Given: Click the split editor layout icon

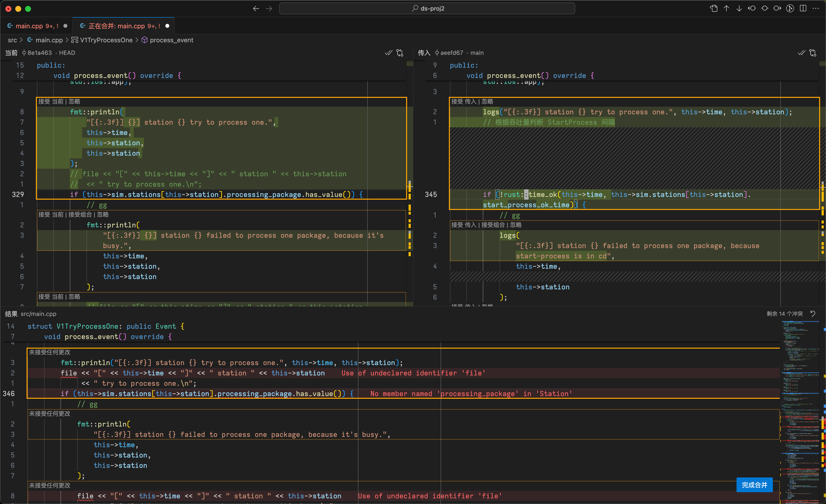Looking at the screenshot, I should click(x=803, y=8).
